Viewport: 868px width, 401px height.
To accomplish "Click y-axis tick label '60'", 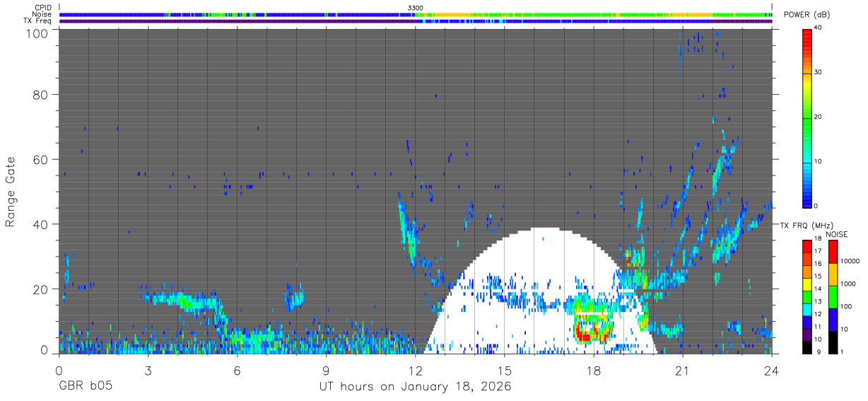I will tap(41, 159).
